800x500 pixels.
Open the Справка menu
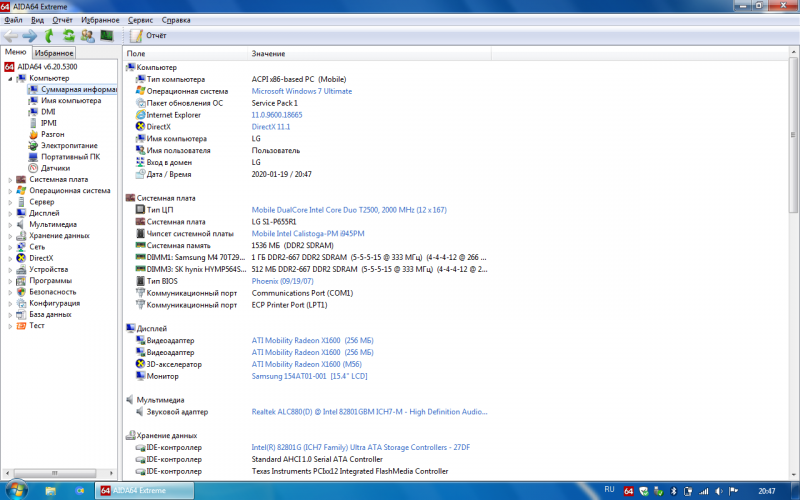click(176, 20)
